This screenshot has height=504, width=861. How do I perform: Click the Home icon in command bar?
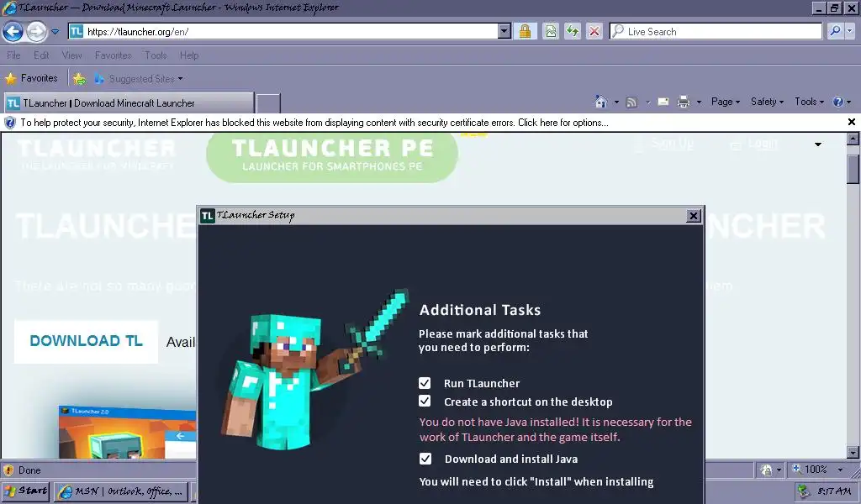[x=601, y=102]
